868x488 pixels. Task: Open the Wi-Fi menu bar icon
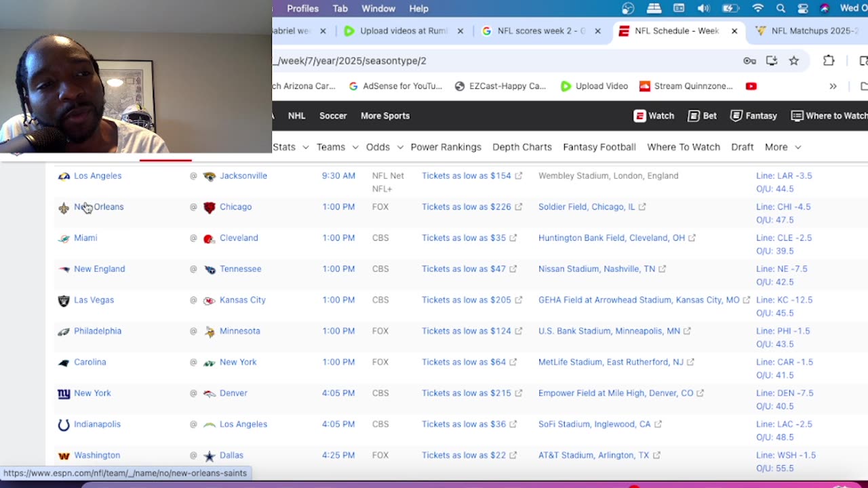757,8
